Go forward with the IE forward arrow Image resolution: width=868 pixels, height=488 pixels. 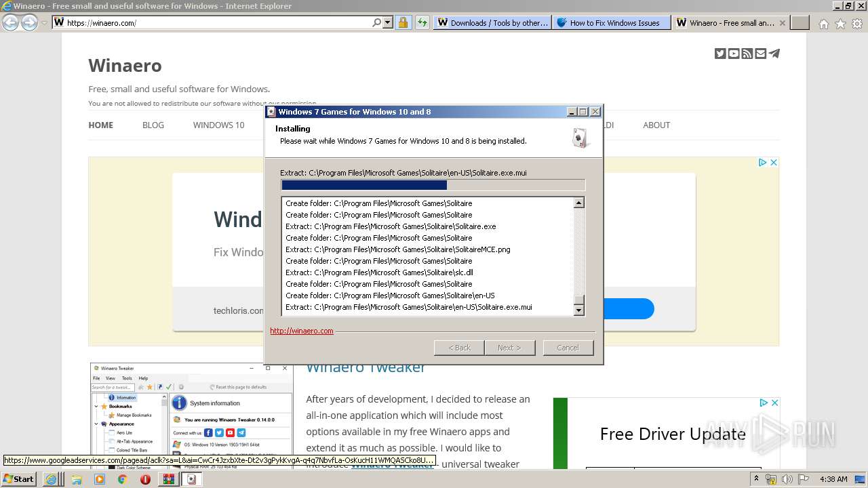click(29, 22)
